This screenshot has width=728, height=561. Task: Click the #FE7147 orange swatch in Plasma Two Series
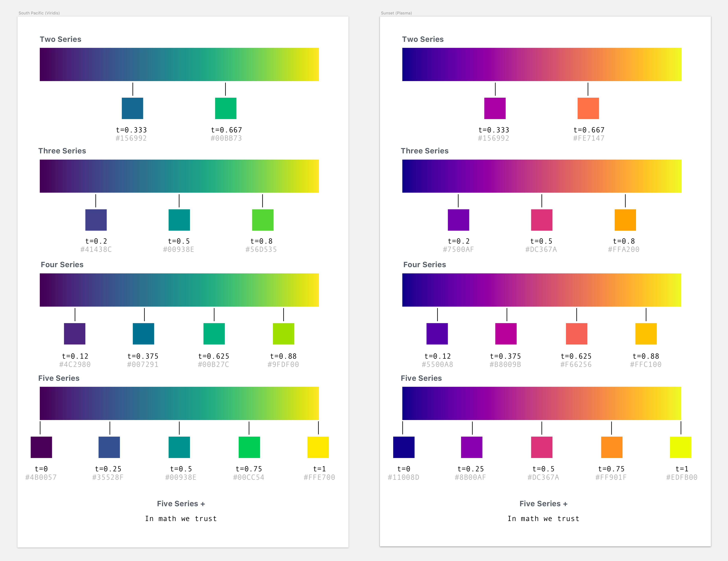pos(588,108)
